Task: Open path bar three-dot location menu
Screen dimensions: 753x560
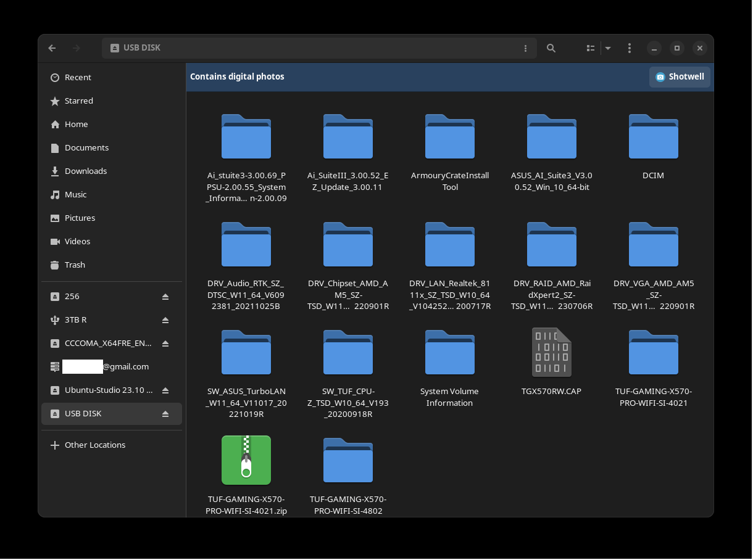Action: (525, 48)
